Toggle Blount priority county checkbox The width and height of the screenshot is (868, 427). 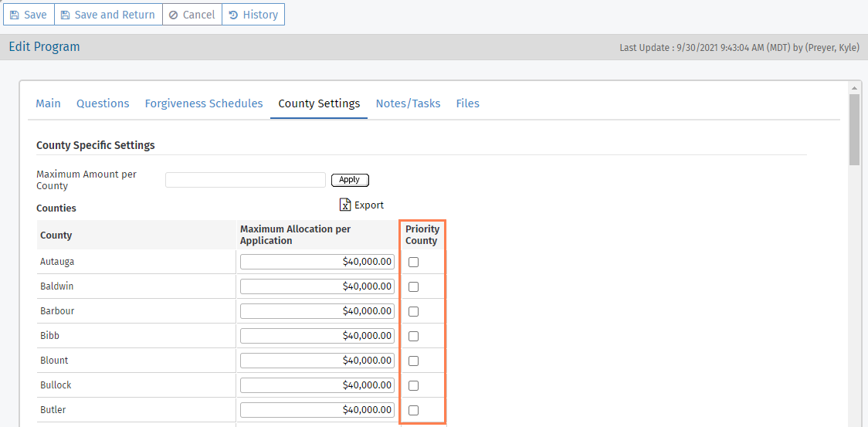(414, 361)
